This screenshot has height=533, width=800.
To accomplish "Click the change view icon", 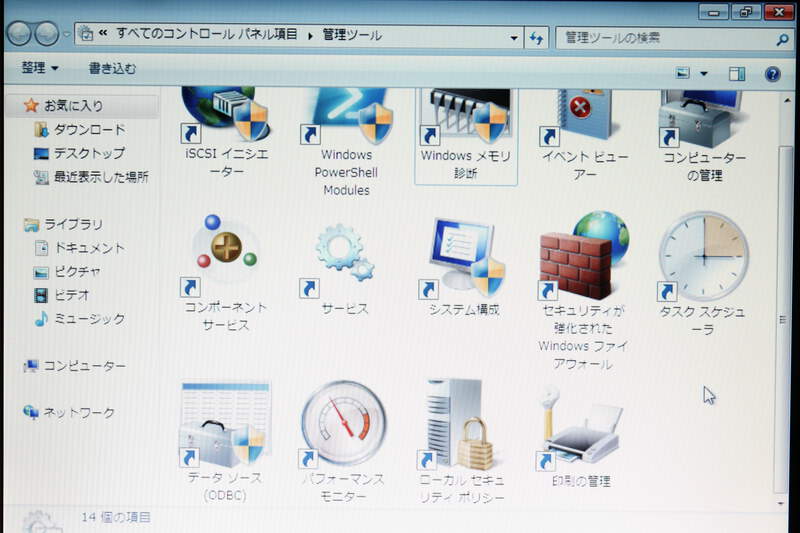I will [683, 73].
